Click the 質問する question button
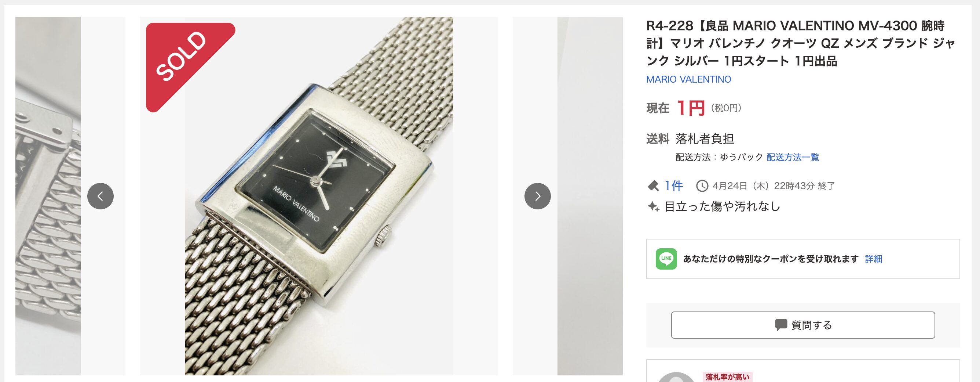The height and width of the screenshot is (382, 980). point(803,325)
